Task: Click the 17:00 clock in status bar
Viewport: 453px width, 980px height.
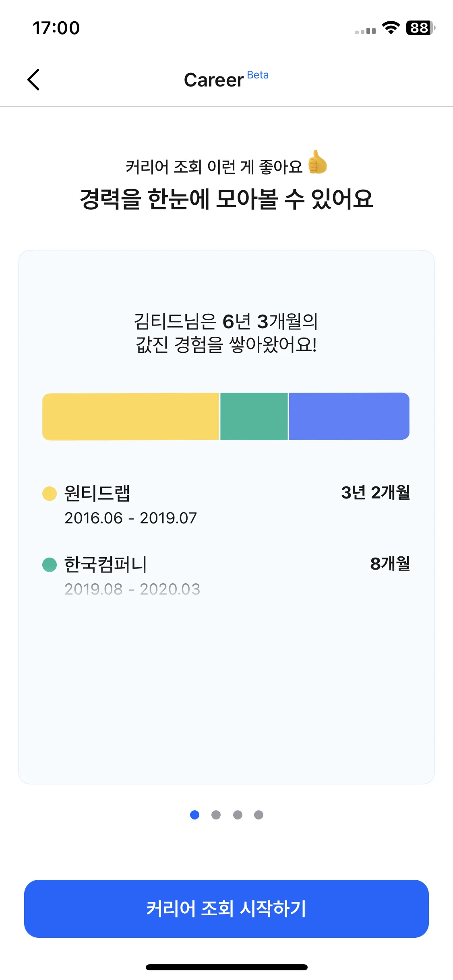Action: pyautogui.click(x=56, y=28)
